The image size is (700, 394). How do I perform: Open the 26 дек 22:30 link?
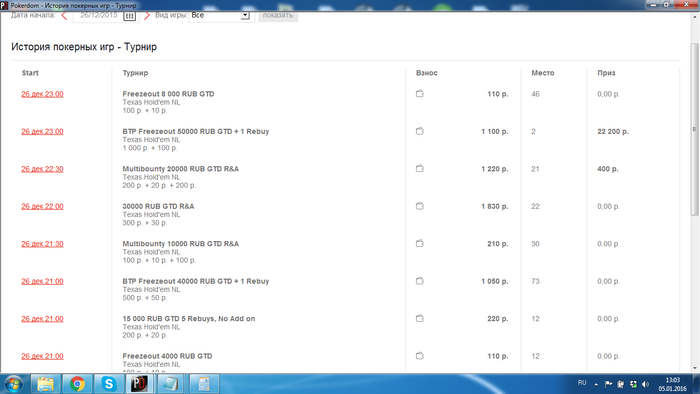(x=42, y=169)
